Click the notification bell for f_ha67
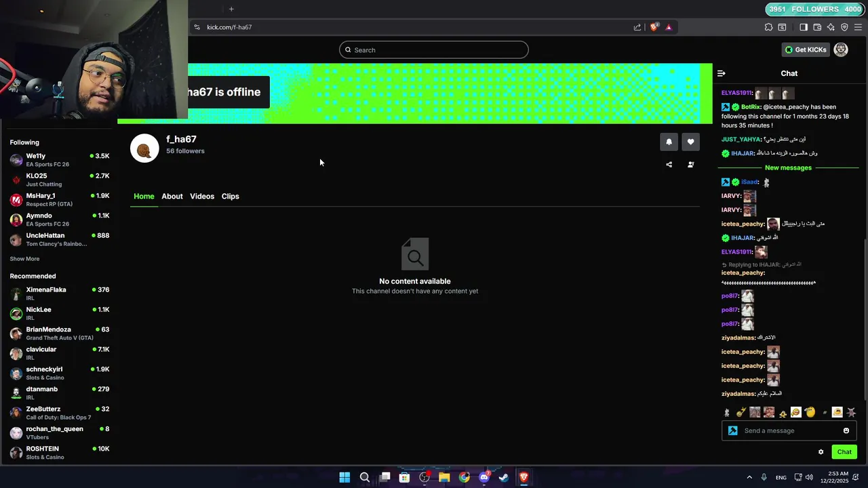This screenshot has width=868, height=488. tap(669, 142)
